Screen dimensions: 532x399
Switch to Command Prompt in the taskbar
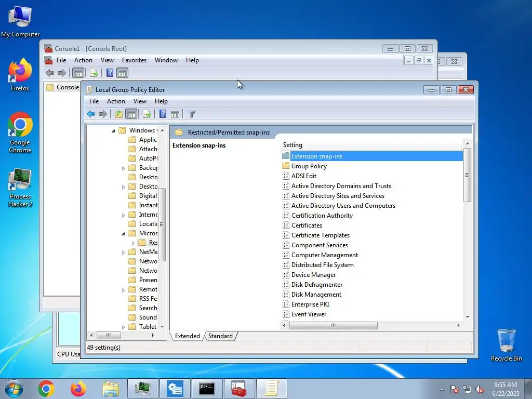pos(207,389)
